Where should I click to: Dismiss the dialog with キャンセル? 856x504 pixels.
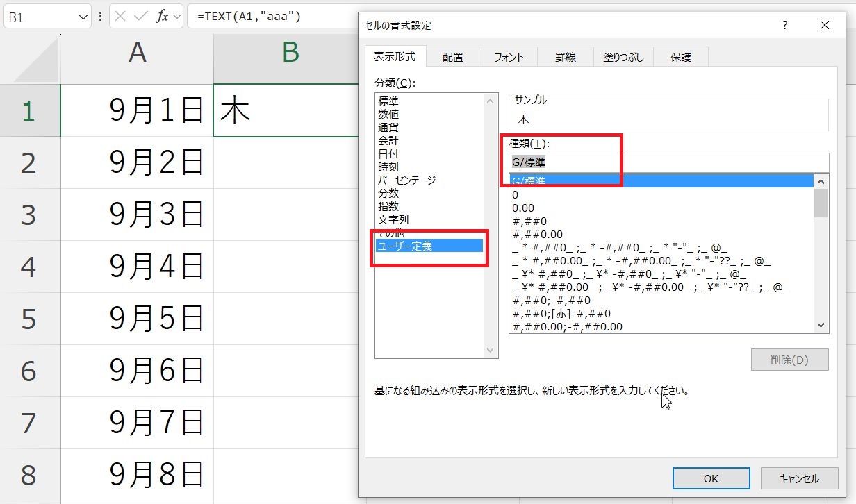pos(798,478)
